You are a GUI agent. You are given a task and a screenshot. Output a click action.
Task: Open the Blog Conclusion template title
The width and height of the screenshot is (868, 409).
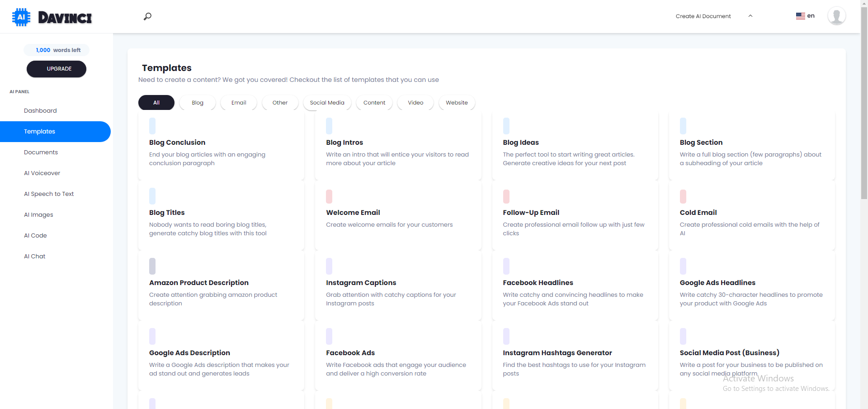[x=177, y=143]
